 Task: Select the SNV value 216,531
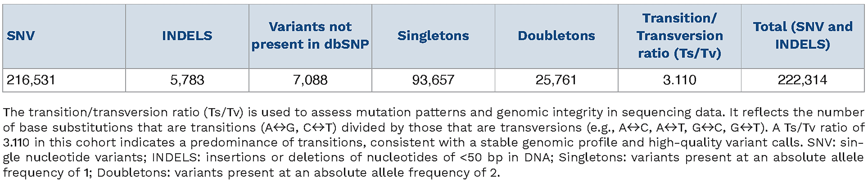[31, 80]
